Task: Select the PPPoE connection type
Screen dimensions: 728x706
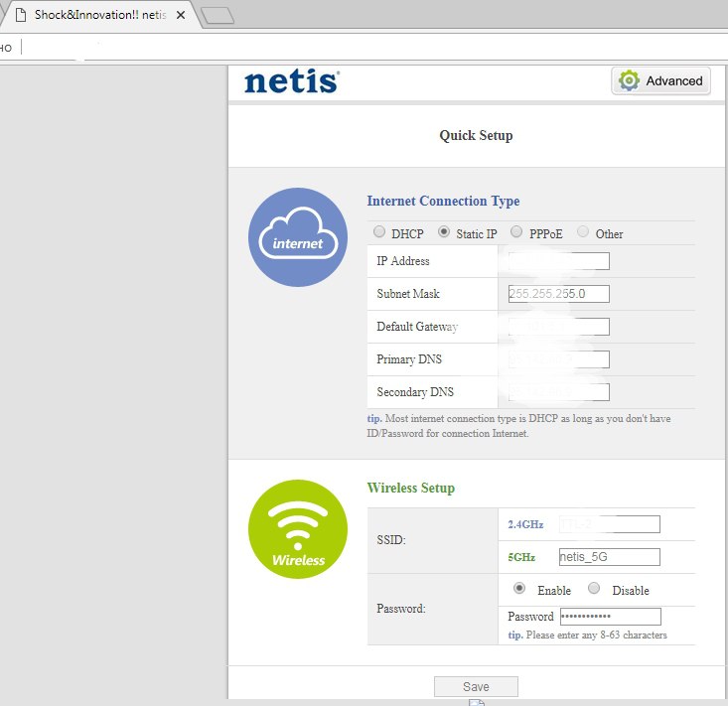Action: (516, 231)
